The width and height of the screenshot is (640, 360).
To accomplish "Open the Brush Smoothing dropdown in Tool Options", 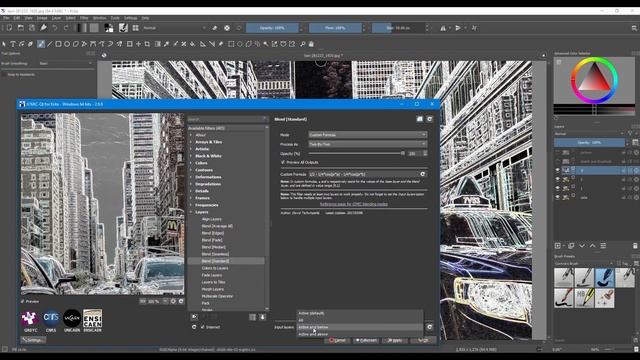I will click(x=66, y=63).
